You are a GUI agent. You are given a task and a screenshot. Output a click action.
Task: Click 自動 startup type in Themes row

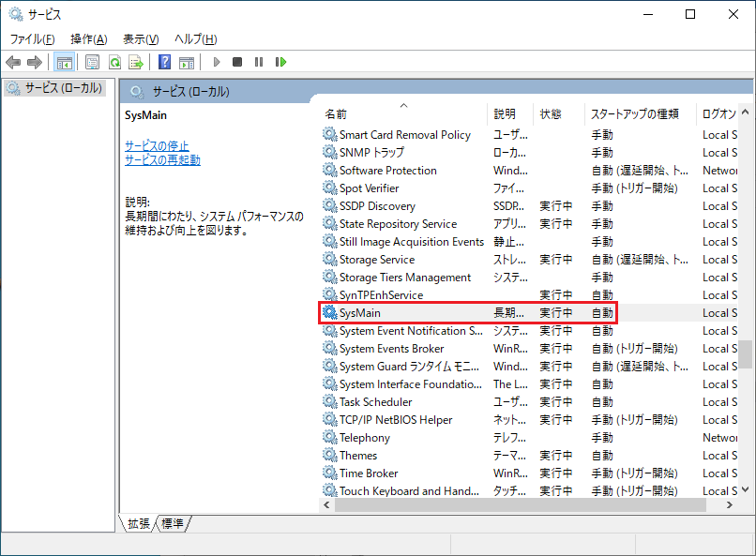click(x=602, y=456)
